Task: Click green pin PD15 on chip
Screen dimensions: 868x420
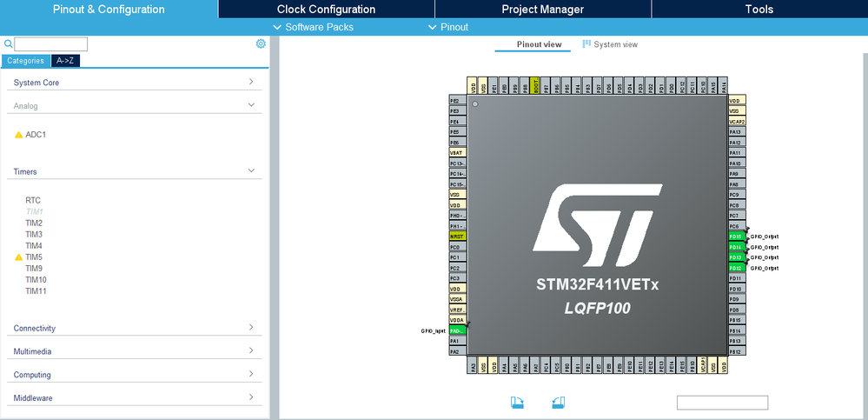Action: 737,237
